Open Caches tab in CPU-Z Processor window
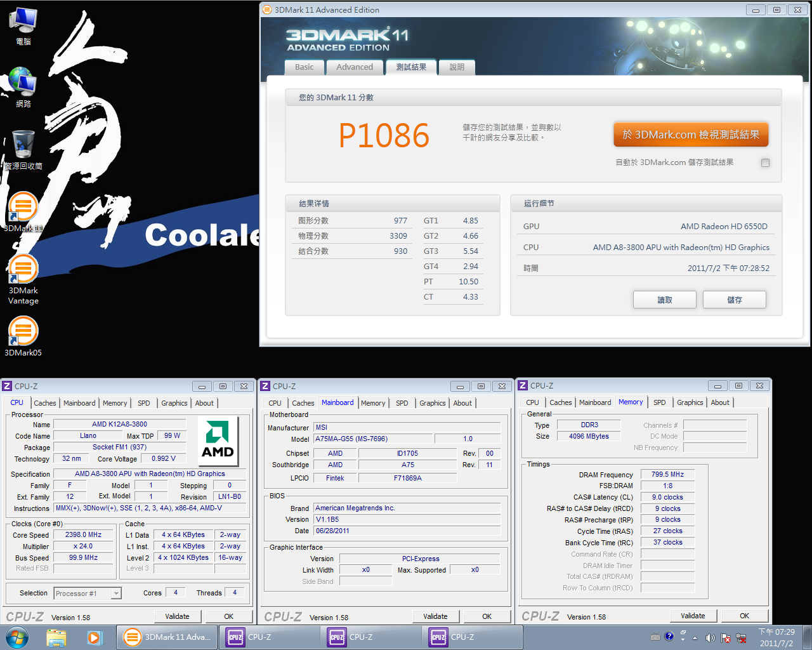This screenshot has width=812, height=650. (x=45, y=403)
